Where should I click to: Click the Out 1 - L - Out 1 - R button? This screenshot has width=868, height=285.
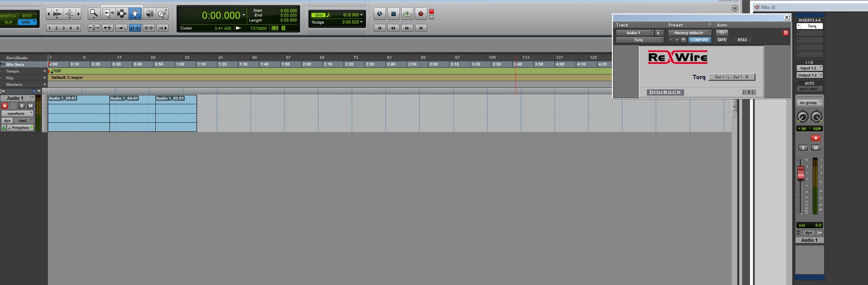(x=732, y=77)
